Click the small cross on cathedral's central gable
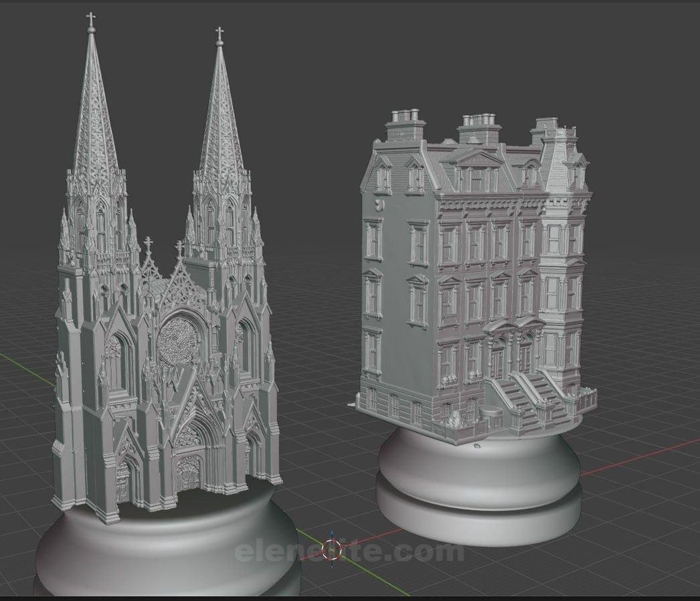Image resolution: width=700 pixels, height=601 pixels. [x=179, y=249]
